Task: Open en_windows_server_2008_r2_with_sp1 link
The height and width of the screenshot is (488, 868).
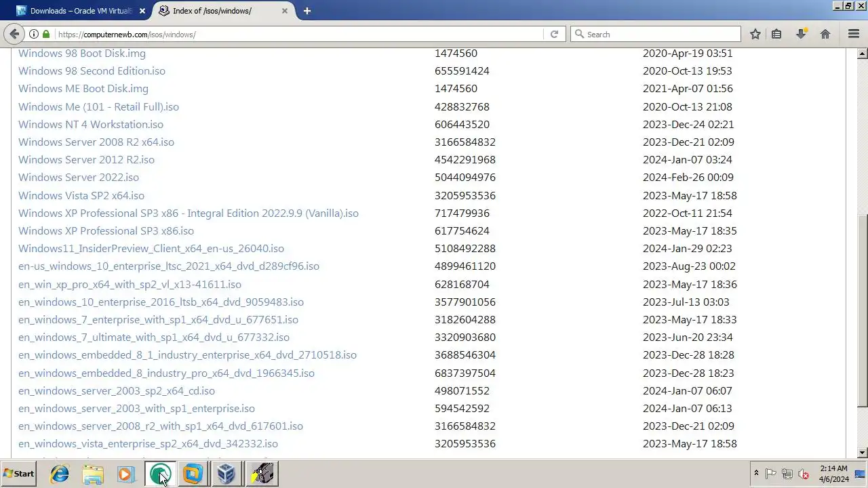Action: click(x=161, y=426)
